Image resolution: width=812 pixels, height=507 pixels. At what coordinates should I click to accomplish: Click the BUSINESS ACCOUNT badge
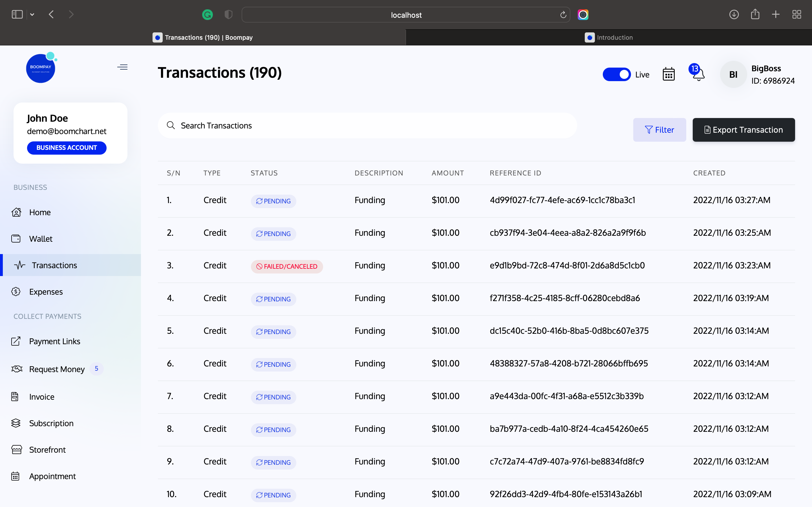pyautogui.click(x=67, y=148)
